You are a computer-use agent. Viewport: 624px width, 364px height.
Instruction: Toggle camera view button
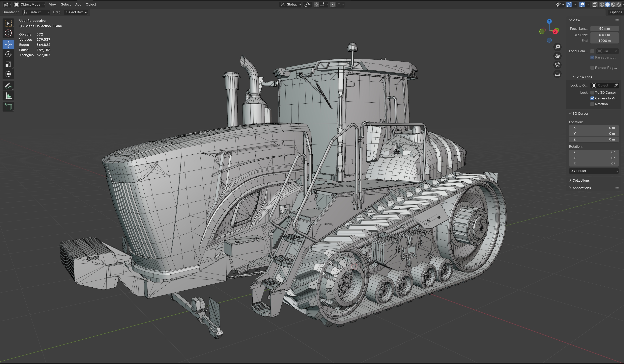557,65
